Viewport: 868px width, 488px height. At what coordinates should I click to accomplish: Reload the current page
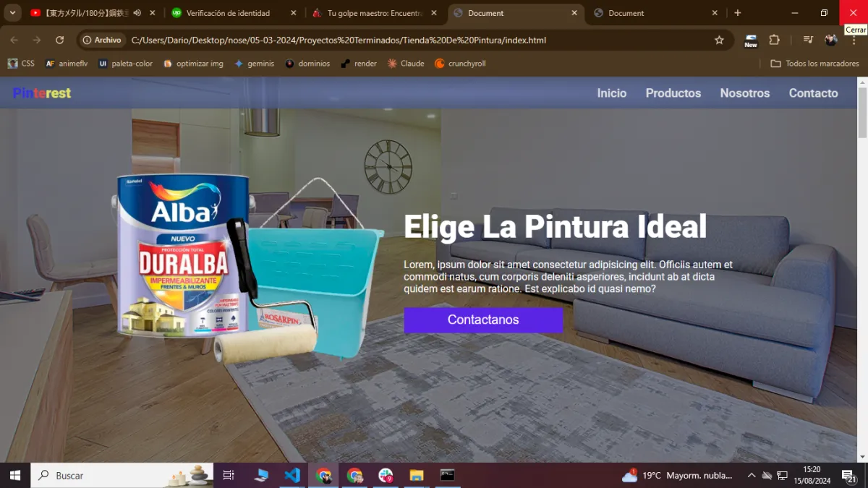(x=59, y=40)
